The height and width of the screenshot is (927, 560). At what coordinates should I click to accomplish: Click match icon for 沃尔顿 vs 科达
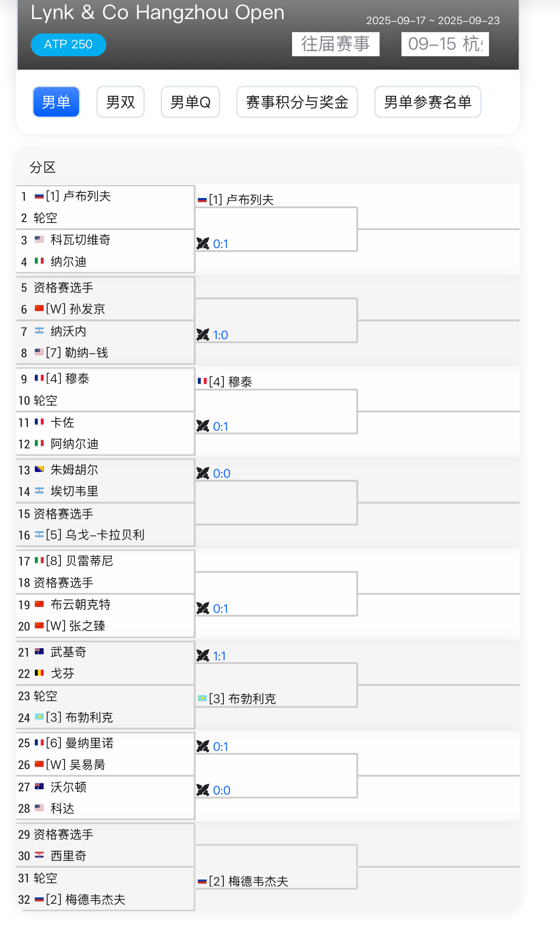(x=203, y=790)
